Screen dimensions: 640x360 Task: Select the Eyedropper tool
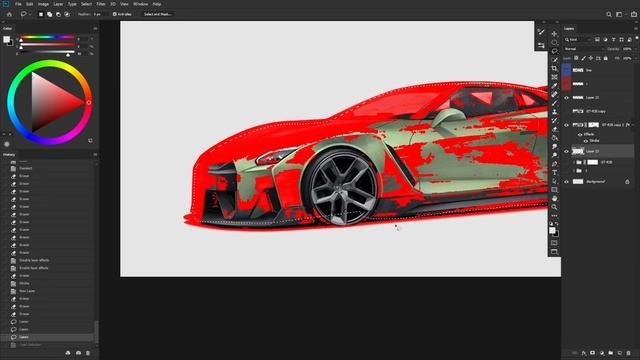(x=554, y=86)
